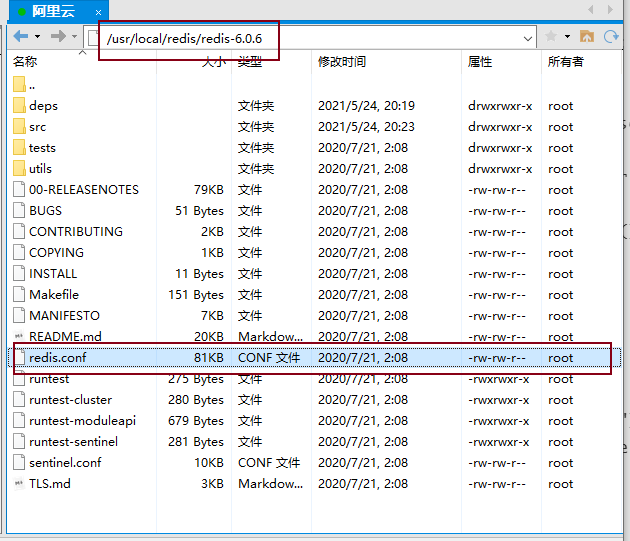Screen dimensions: 630x541
Task: Click 'CONF 文件' type of sentinel.conf
Action: pos(269,463)
